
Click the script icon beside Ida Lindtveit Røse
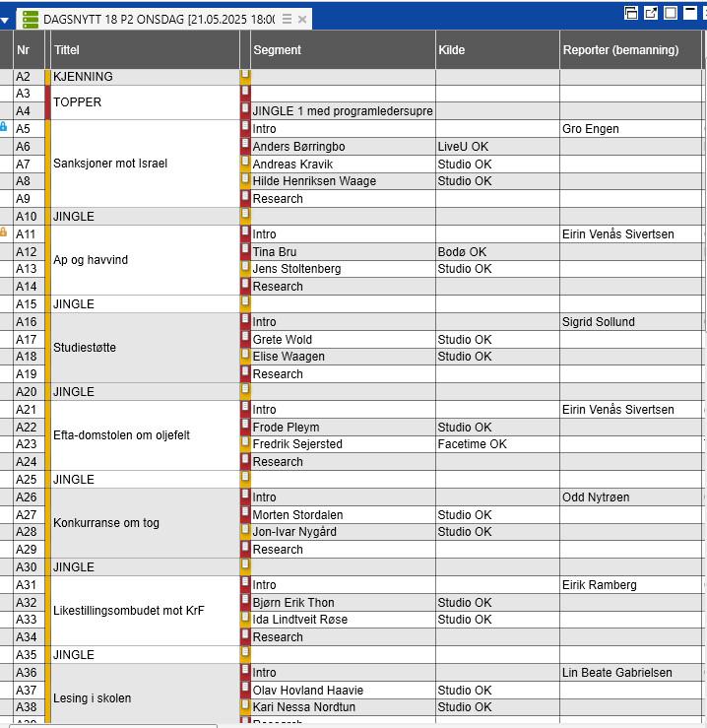coord(245,619)
